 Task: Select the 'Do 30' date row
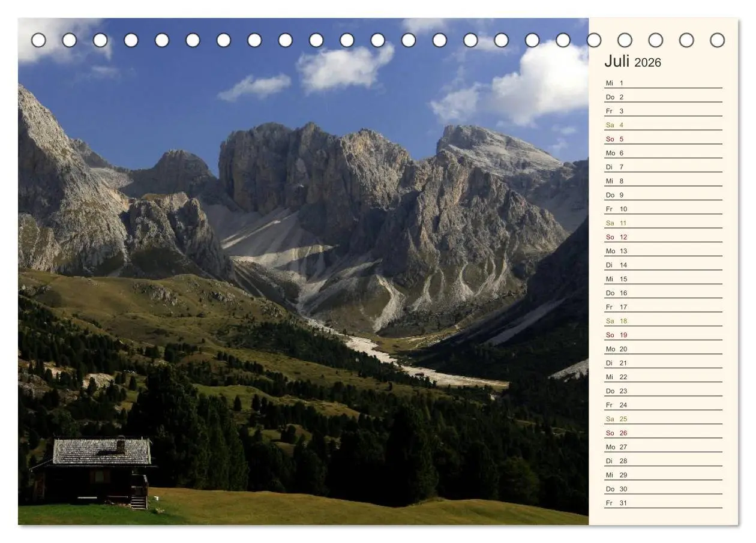click(x=663, y=489)
